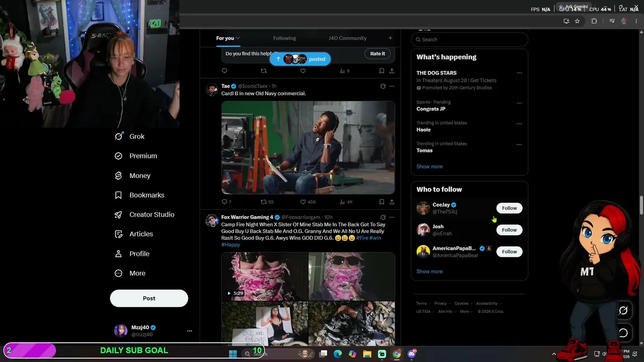Image resolution: width=644 pixels, height=362 pixels.
Task: Open the Money section in sidebar
Action: click(132, 175)
